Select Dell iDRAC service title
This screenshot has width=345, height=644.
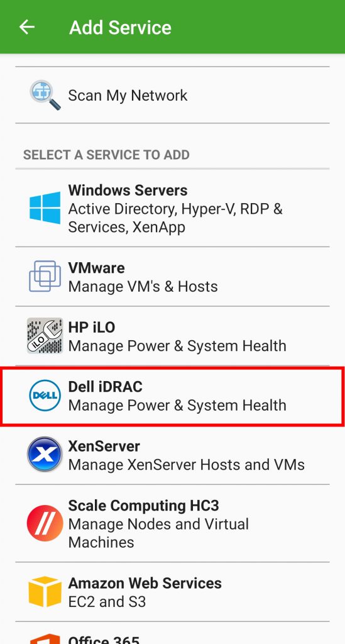click(105, 387)
